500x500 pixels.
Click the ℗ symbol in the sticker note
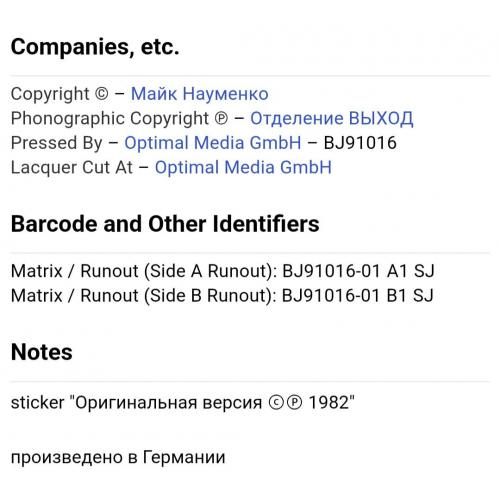coord(294,403)
